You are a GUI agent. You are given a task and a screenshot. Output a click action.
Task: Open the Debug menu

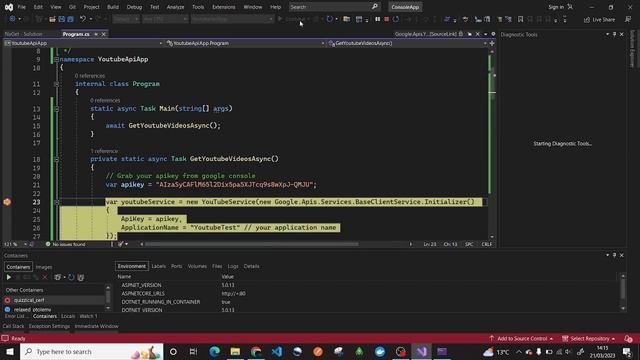pos(134,7)
